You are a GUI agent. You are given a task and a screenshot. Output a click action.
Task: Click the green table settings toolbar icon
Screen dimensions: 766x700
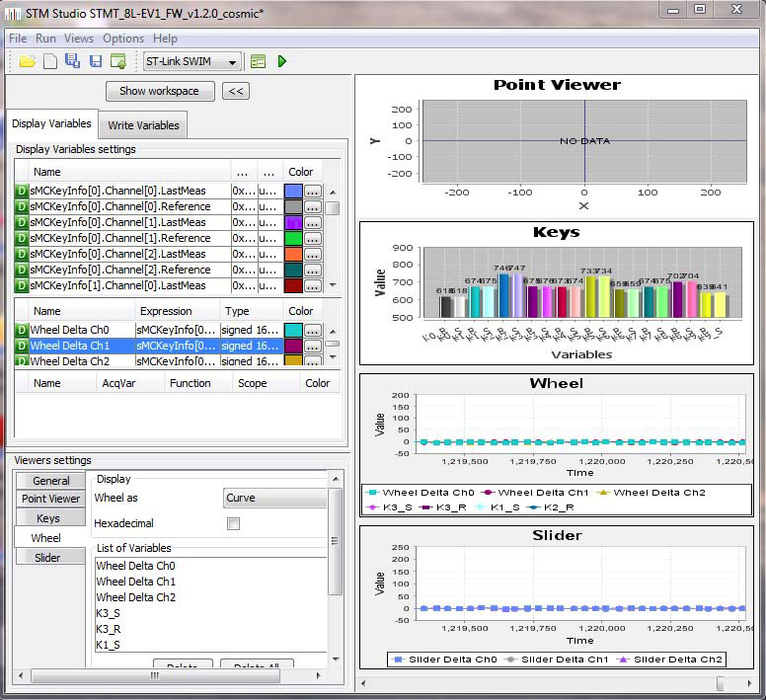[258, 61]
